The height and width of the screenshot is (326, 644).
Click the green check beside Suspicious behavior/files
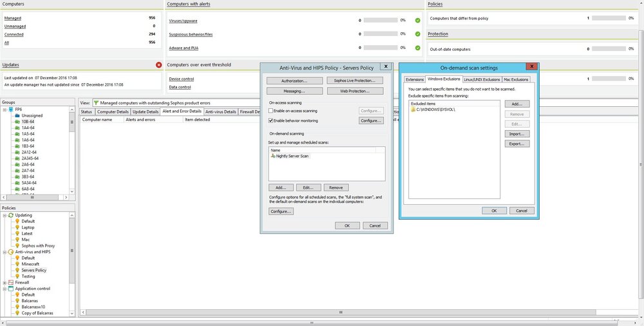coord(418,34)
